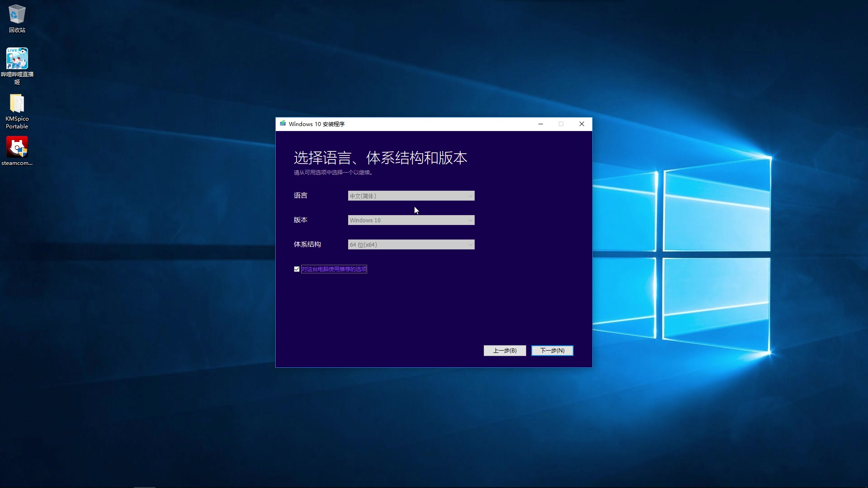Select the steamcom... desktop shortcut icon
868x488 pixels.
tap(17, 151)
